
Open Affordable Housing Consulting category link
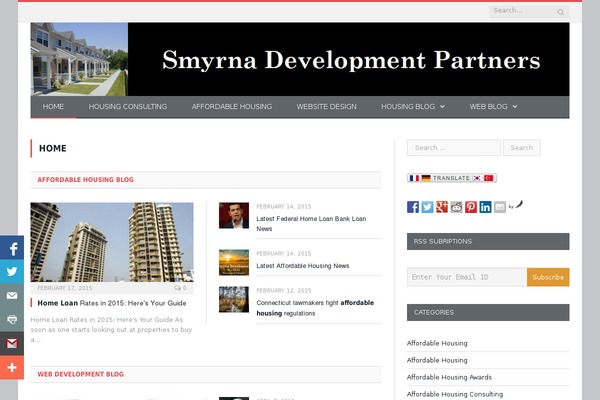pos(455,394)
